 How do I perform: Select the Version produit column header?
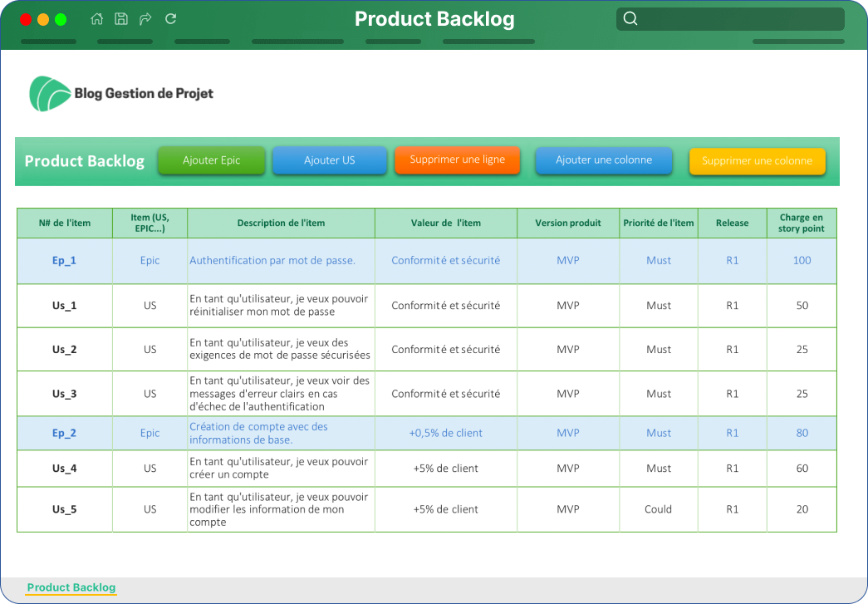(x=568, y=223)
